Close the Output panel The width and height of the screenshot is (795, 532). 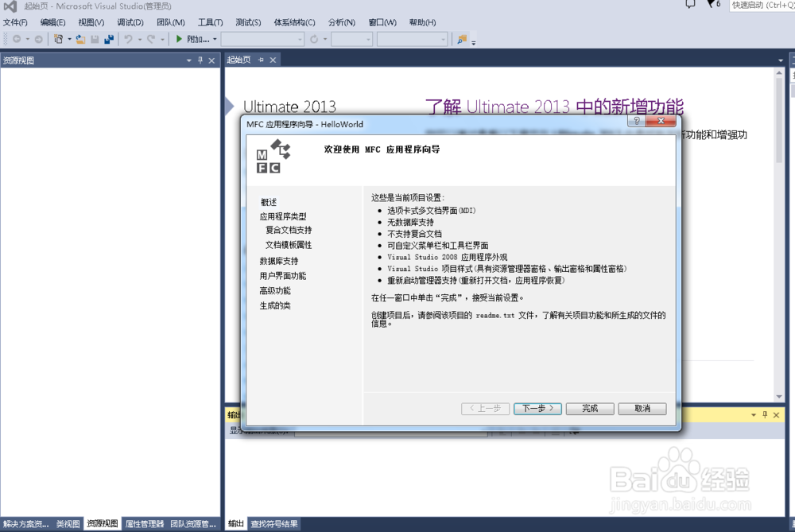pyautogui.click(x=776, y=415)
